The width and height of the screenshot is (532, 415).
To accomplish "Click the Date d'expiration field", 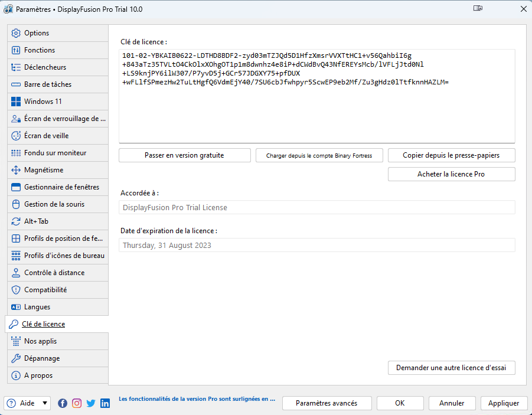I will (317, 246).
